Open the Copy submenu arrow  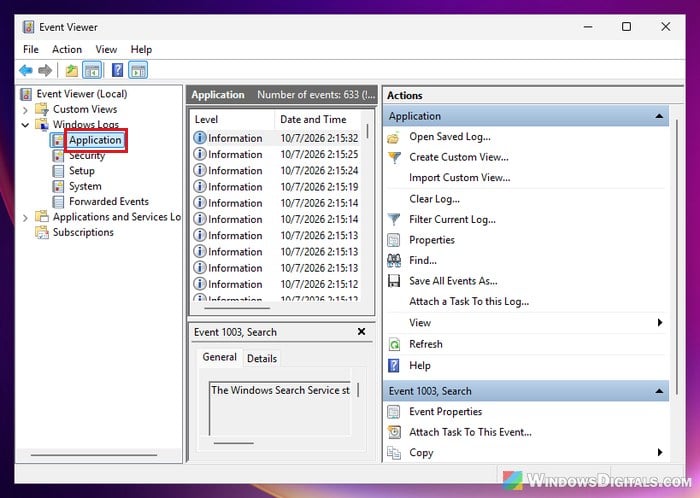[x=660, y=452]
